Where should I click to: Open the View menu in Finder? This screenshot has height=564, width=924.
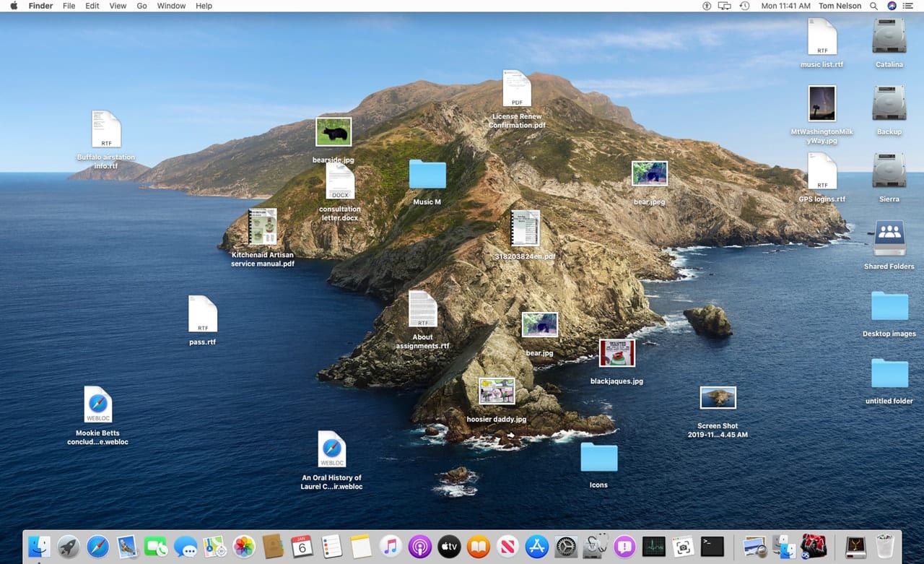tap(118, 6)
